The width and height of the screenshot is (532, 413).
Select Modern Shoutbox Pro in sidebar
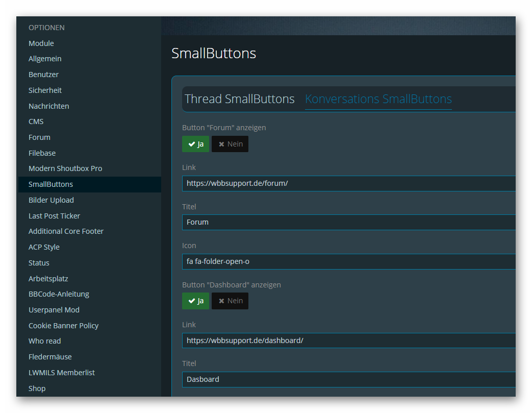pos(65,168)
